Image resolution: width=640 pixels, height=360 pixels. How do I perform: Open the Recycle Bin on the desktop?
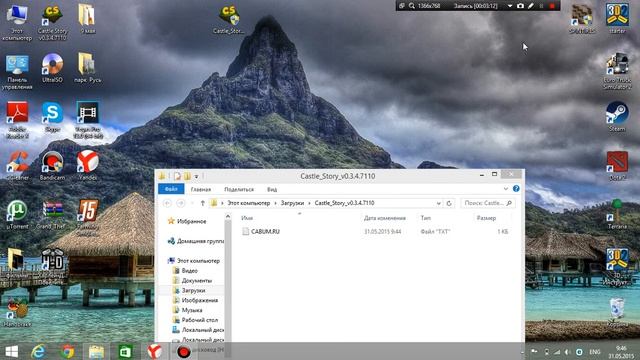pos(617,312)
